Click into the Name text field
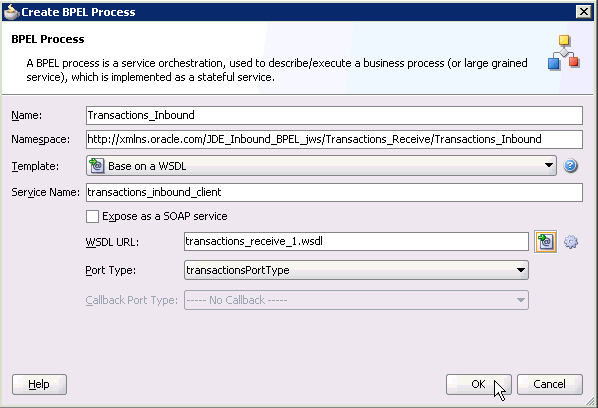 [x=334, y=115]
